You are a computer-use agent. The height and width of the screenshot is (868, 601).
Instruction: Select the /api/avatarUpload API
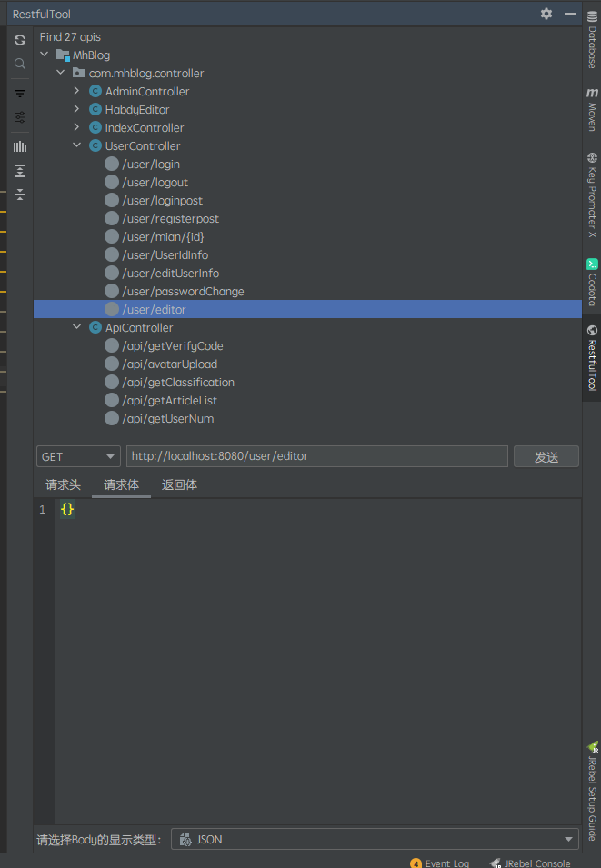click(169, 364)
